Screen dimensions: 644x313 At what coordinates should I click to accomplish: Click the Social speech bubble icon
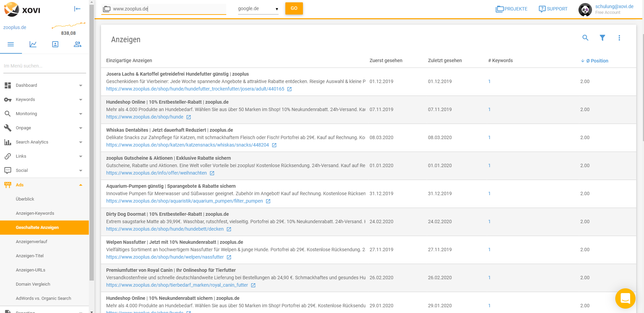[x=8, y=171]
